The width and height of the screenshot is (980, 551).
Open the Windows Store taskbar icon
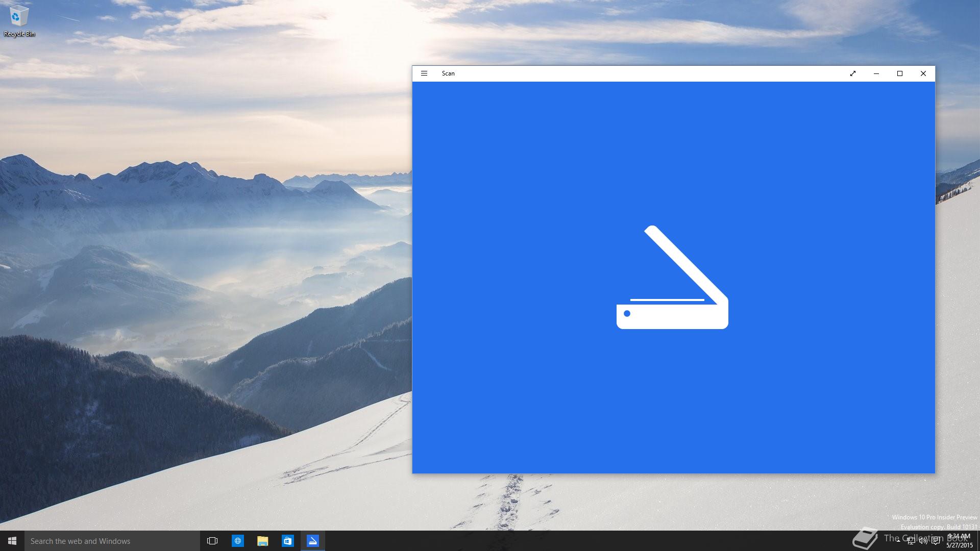(x=287, y=541)
